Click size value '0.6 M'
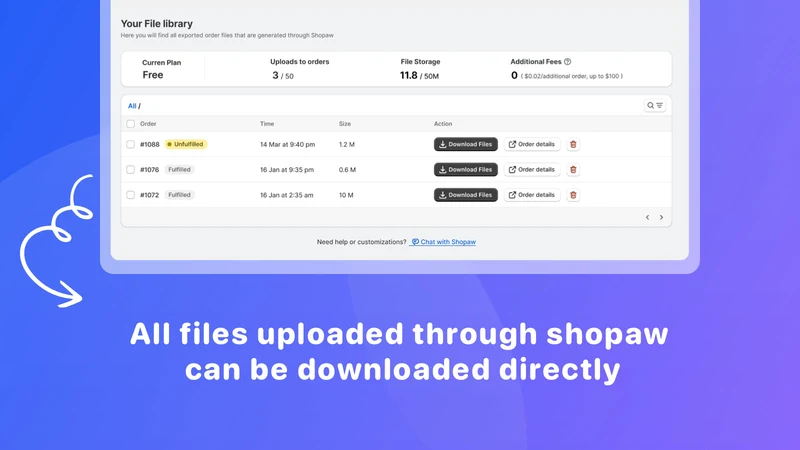Screen dimensions: 800x450 click(347, 169)
